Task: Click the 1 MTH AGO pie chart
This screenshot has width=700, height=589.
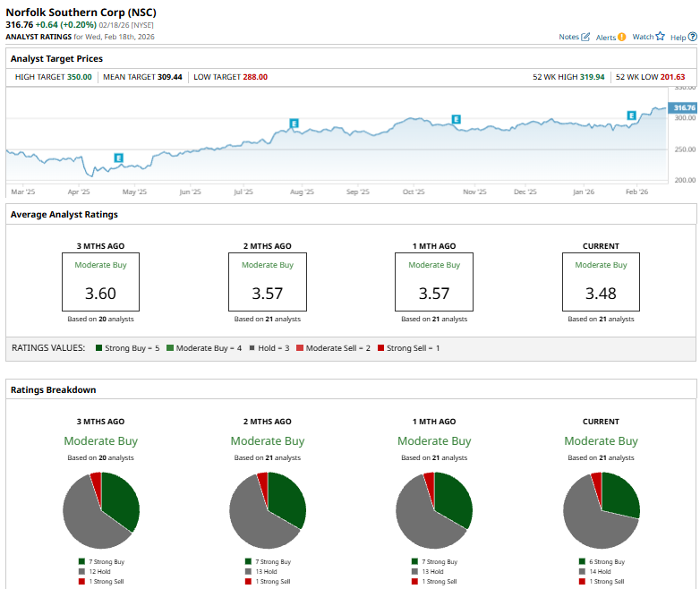Action: click(x=434, y=510)
